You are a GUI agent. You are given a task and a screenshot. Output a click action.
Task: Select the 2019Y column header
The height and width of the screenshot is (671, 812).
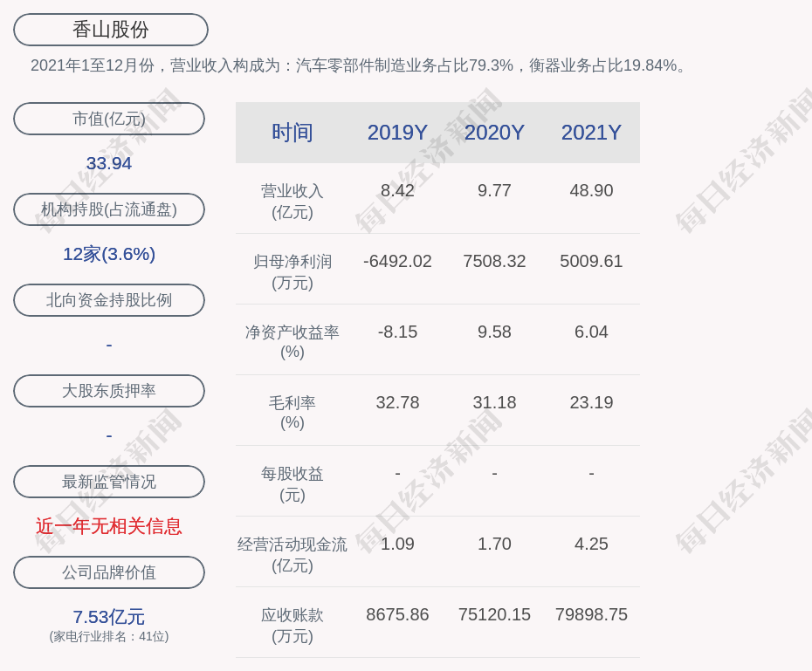point(397,133)
